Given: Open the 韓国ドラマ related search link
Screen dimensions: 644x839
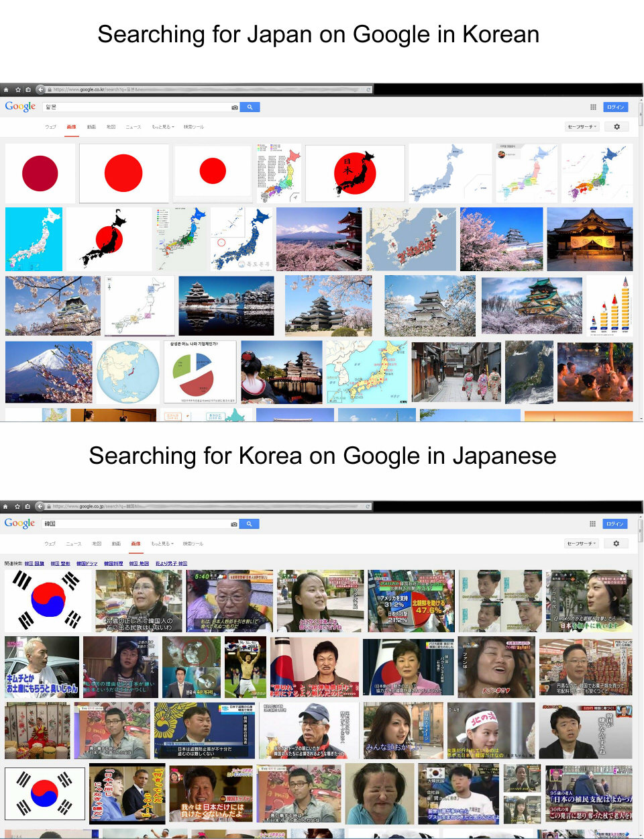Looking at the screenshot, I should pyautogui.click(x=87, y=564).
